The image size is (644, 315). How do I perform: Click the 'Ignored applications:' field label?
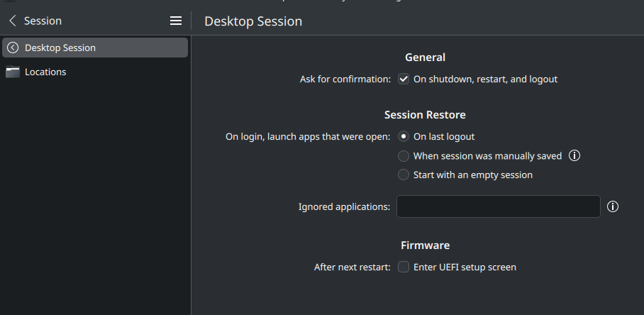coord(344,206)
